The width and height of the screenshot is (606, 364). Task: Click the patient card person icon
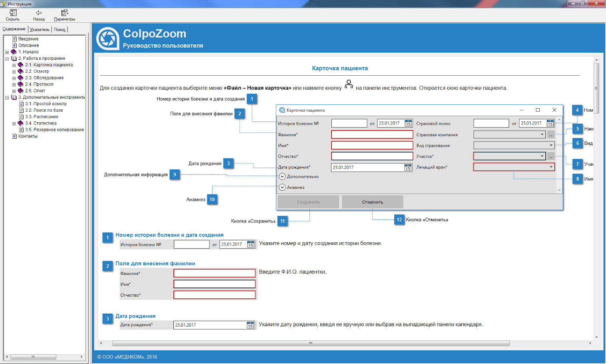[x=348, y=84]
